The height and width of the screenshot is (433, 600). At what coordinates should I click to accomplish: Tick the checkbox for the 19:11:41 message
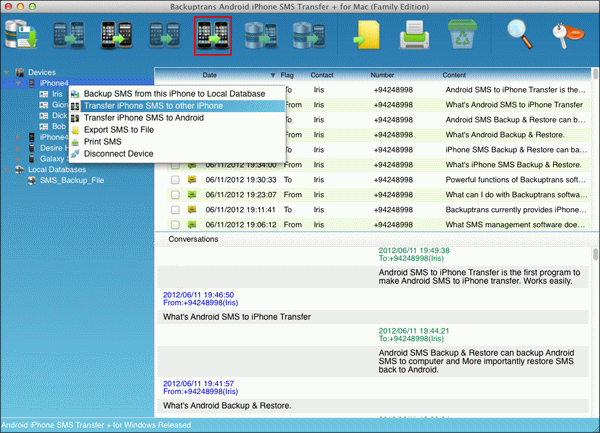tap(175, 210)
